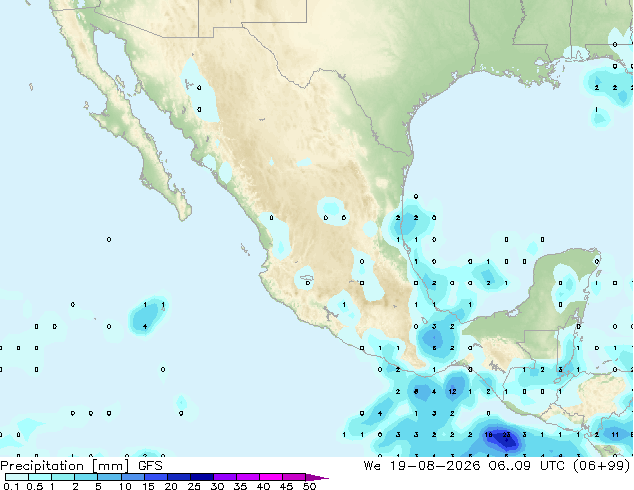Click the legend label "15"
Image resolution: width=634 pixels, height=490 pixels.
coord(148,486)
